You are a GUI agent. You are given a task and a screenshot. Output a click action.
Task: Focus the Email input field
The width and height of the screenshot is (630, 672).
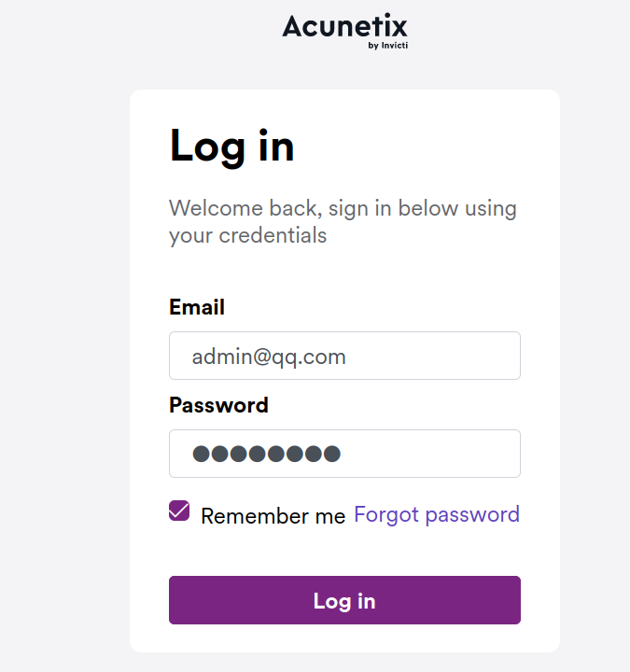point(344,356)
